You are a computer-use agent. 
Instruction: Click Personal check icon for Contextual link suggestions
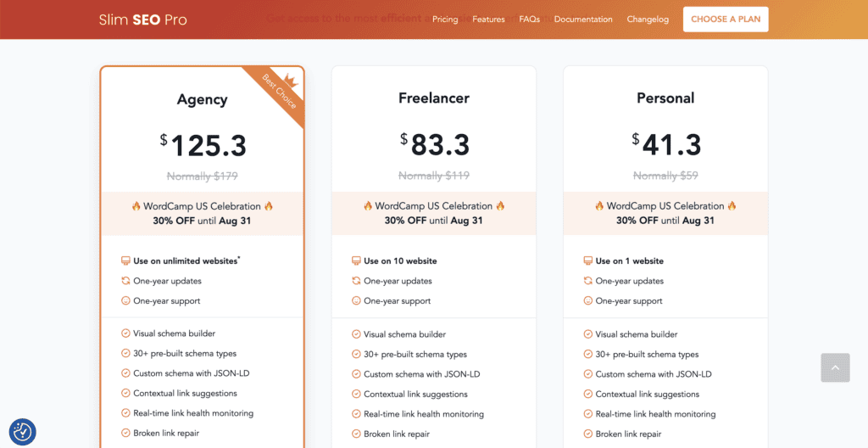point(588,394)
